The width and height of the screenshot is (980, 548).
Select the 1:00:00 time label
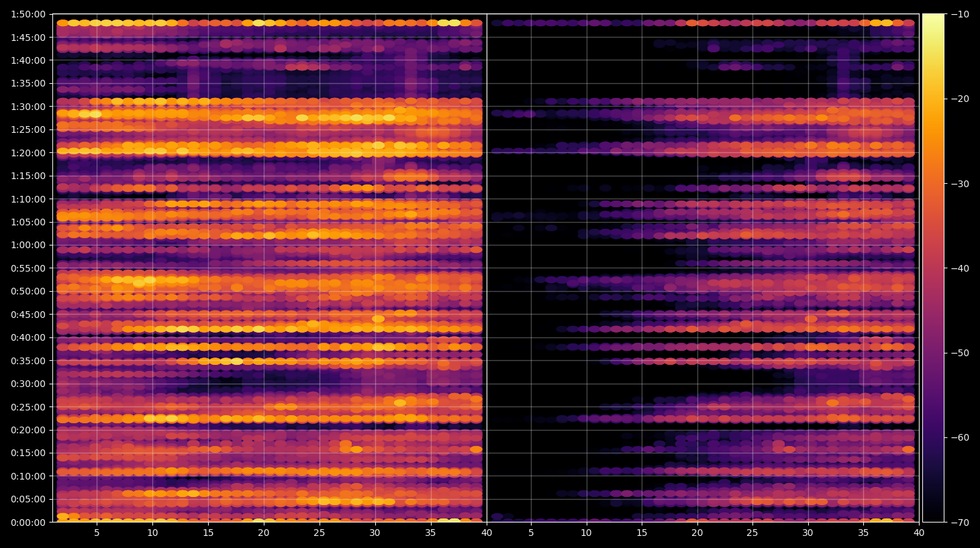pos(28,245)
